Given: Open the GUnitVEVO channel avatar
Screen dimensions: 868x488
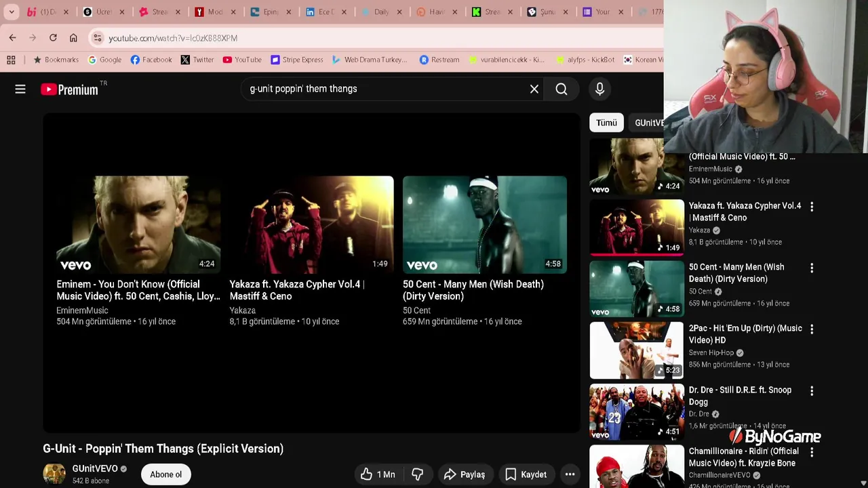Looking at the screenshot, I should point(54,474).
